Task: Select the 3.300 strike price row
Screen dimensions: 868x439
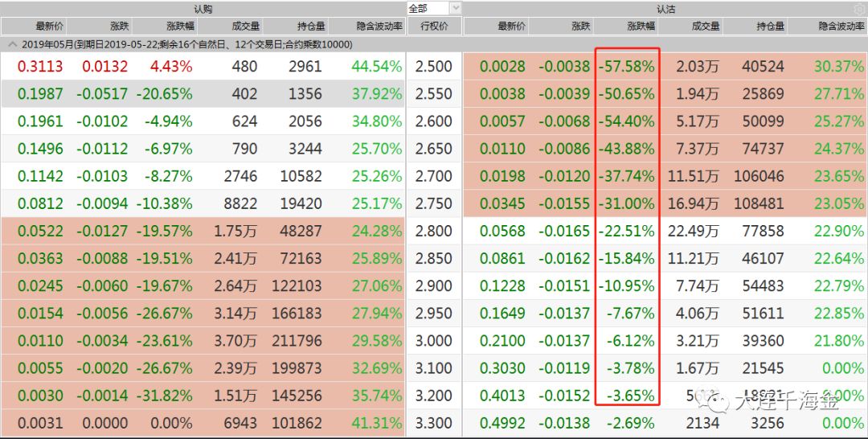Action: pyautogui.click(x=434, y=423)
